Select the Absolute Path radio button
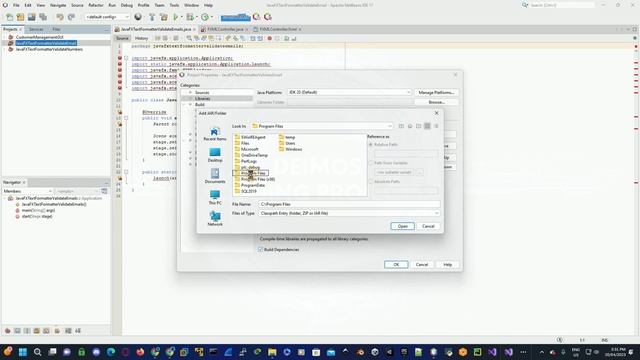Viewport: 640px width, 360px height. tap(371, 181)
